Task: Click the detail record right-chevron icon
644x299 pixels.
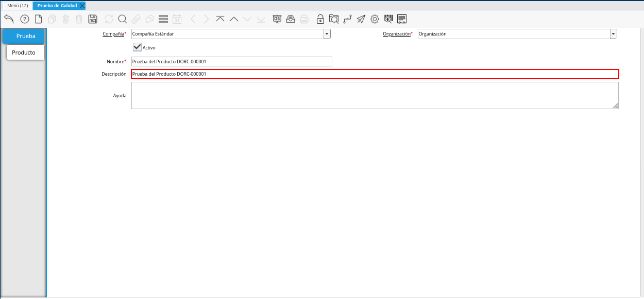Action: pyautogui.click(x=207, y=19)
